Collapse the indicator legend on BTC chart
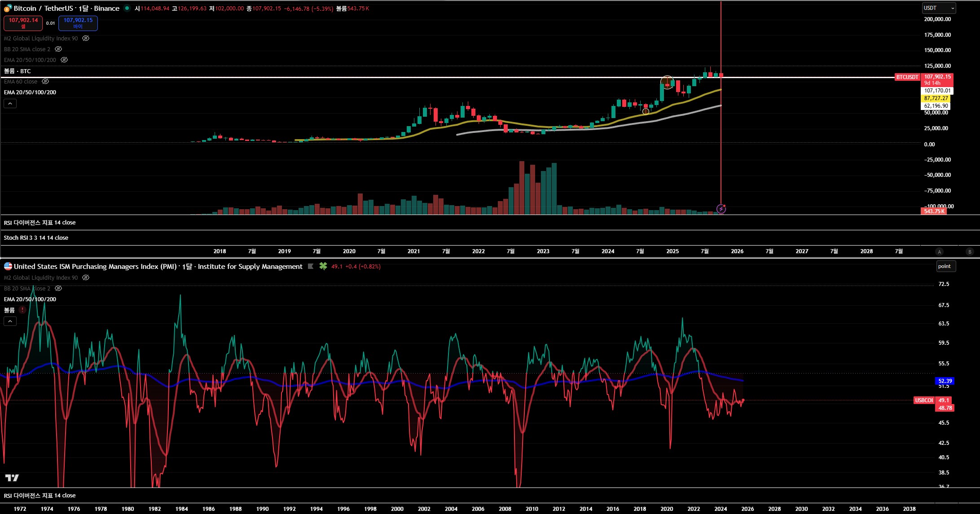980x514 pixels. coord(10,104)
